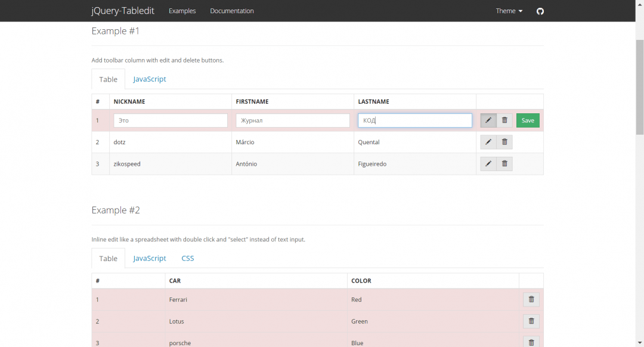Expand the Theme dropdown menu
The width and height of the screenshot is (644, 347).
(509, 11)
